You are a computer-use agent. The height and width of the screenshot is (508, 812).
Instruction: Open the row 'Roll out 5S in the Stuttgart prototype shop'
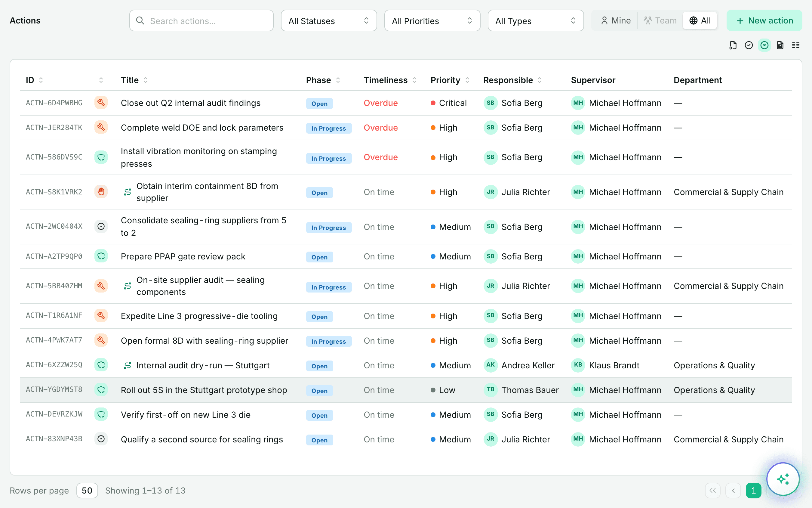point(405,390)
